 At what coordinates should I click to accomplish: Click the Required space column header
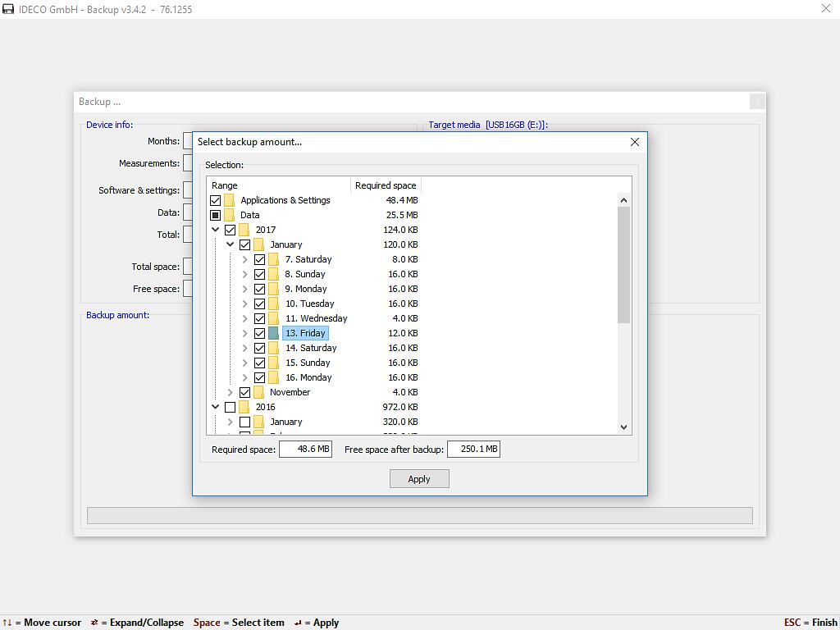point(386,185)
